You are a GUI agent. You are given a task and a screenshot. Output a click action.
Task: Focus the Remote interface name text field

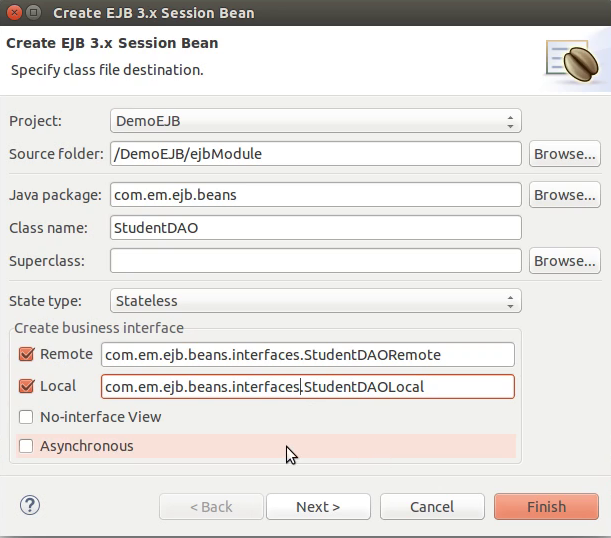(x=308, y=355)
